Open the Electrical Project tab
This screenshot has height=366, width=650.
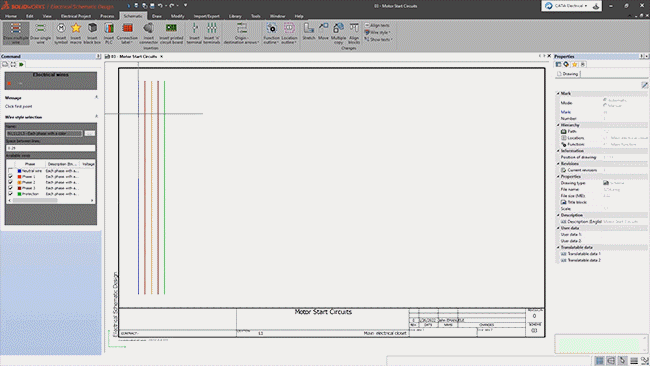coord(76,16)
